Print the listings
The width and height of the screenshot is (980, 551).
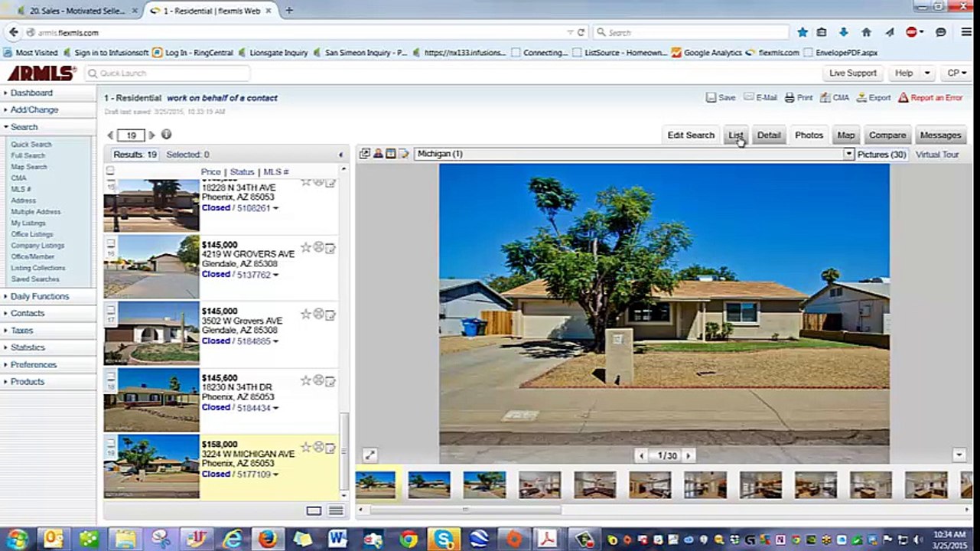click(x=799, y=98)
